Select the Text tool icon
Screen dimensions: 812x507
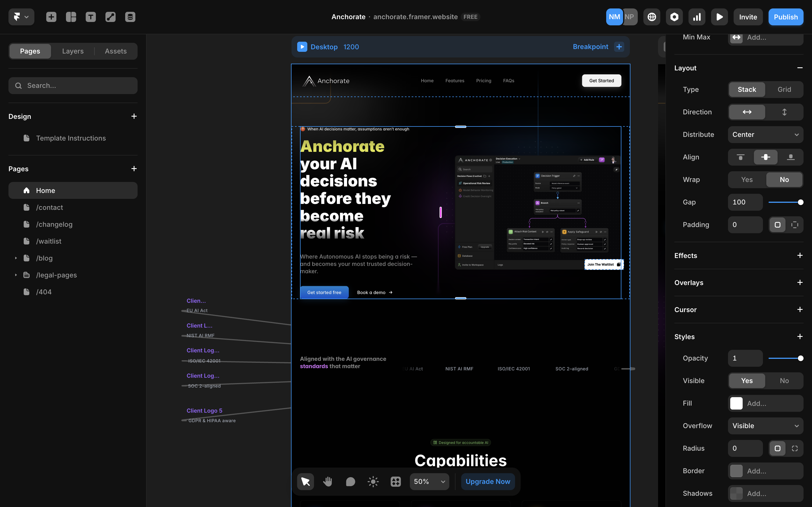point(91,17)
